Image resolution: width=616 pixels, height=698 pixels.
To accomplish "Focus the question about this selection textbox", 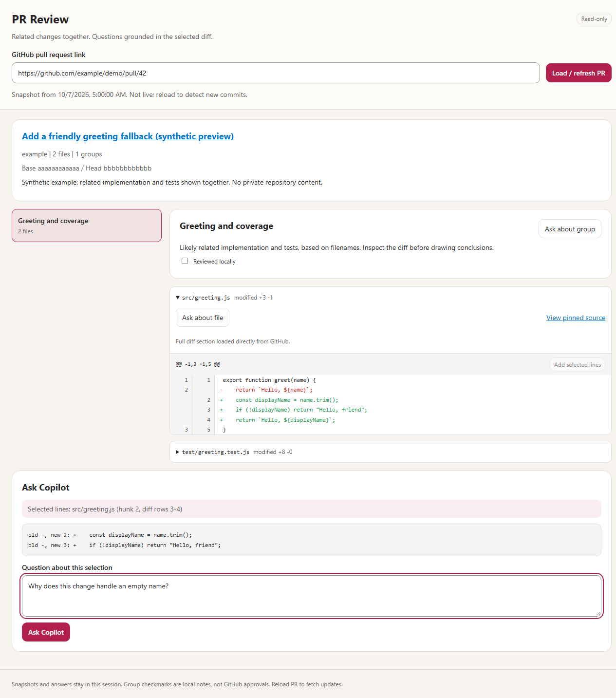I will [x=312, y=596].
